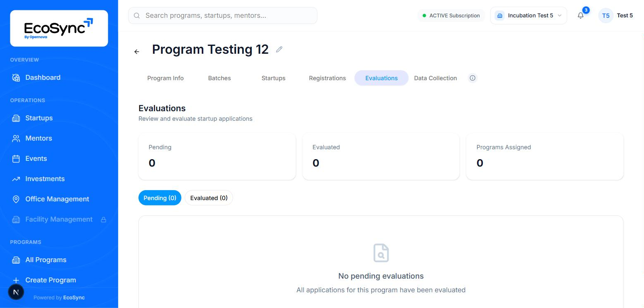Open the Registrations tab
The width and height of the screenshot is (644, 308).
point(327,78)
